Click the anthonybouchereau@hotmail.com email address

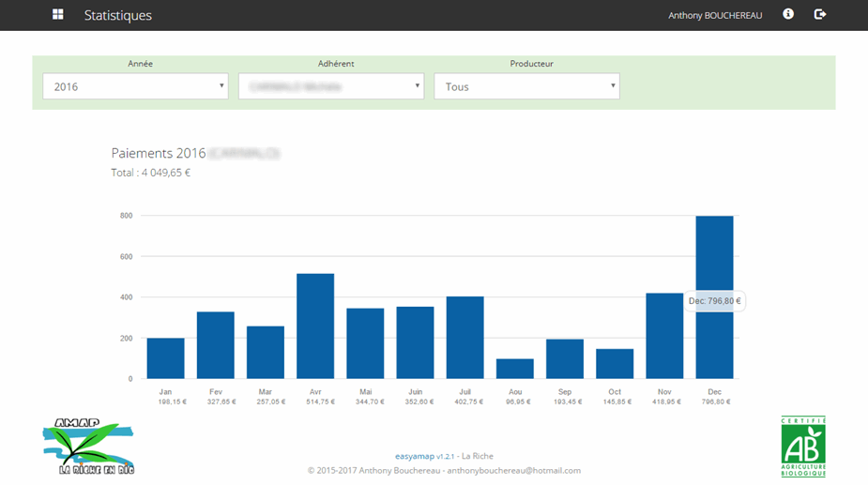(x=513, y=470)
